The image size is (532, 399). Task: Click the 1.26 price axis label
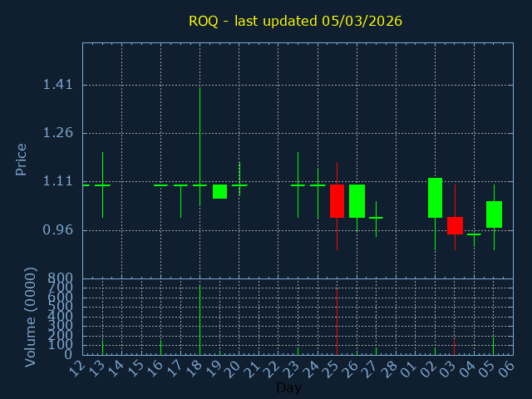(57, 133)
